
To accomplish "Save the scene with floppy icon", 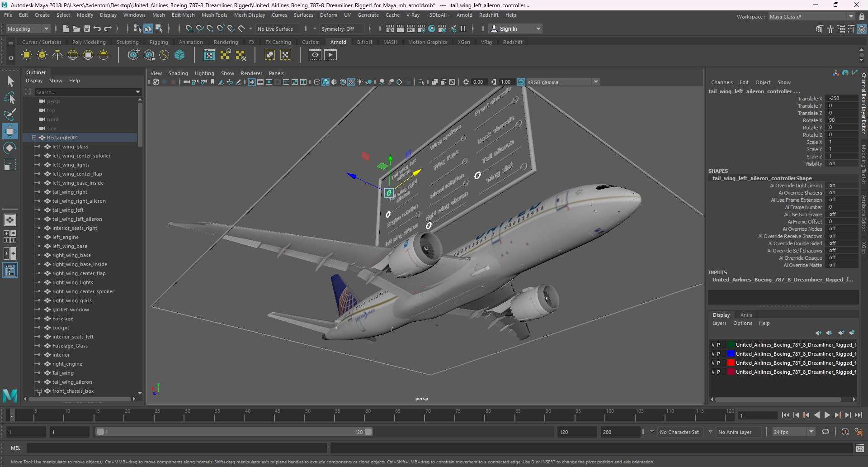I will click(87, 29).
